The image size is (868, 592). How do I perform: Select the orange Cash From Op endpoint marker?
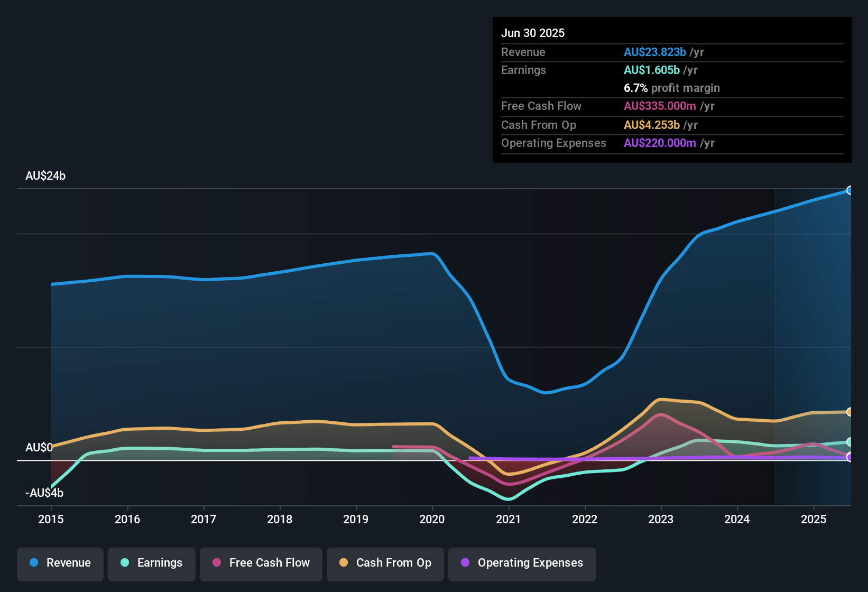pos(850,411)
